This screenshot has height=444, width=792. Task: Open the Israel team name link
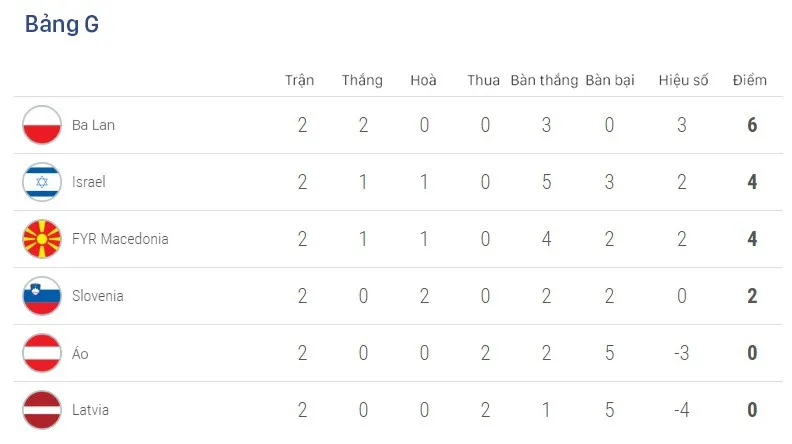89,182
